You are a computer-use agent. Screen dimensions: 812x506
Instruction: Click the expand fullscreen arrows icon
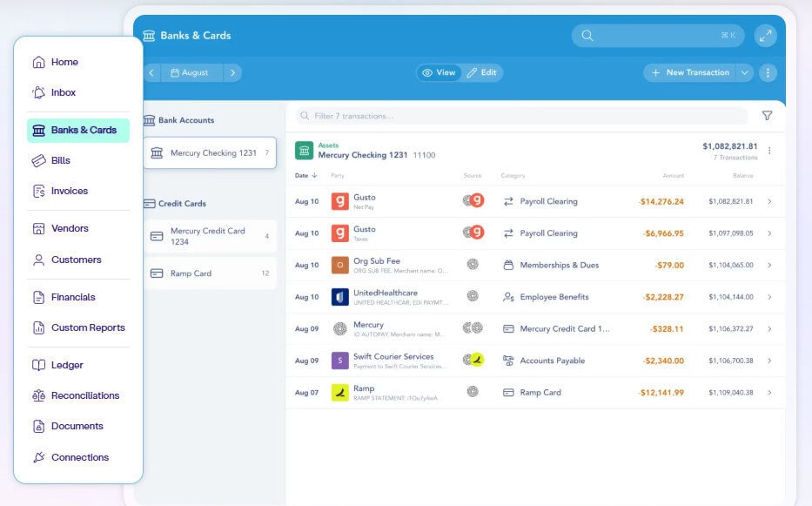[765, 36]
